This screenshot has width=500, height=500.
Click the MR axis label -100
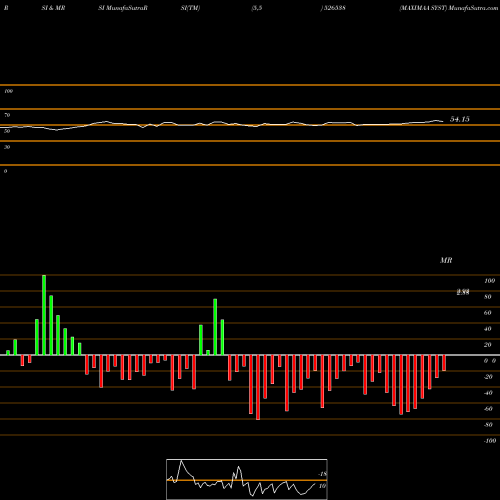tap(490, 441)
